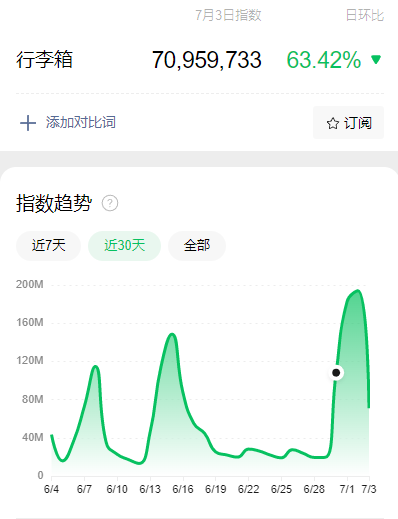Click the 80M y-axis label

[x=33, y=399]
